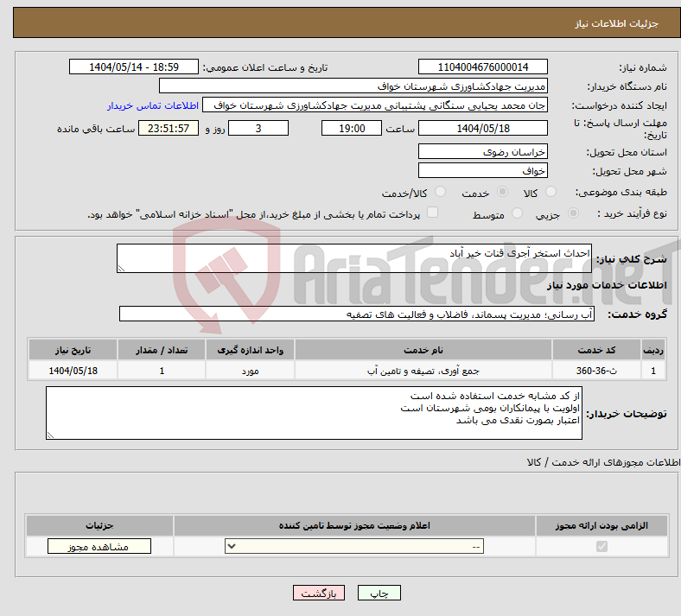Click the نام خدمت column header
Image resolution: width=681 pixels, height=616 pixels.
pos(423,350)
